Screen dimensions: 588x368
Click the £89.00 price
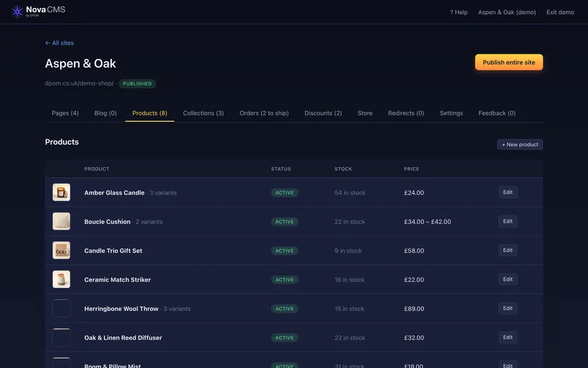[x=414, y=309]
